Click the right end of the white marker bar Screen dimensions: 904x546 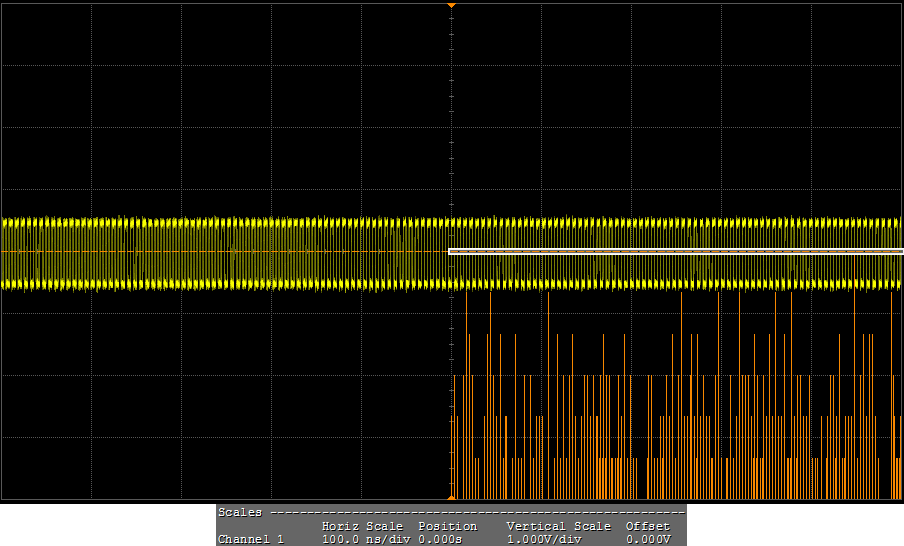tap(899, 252)
